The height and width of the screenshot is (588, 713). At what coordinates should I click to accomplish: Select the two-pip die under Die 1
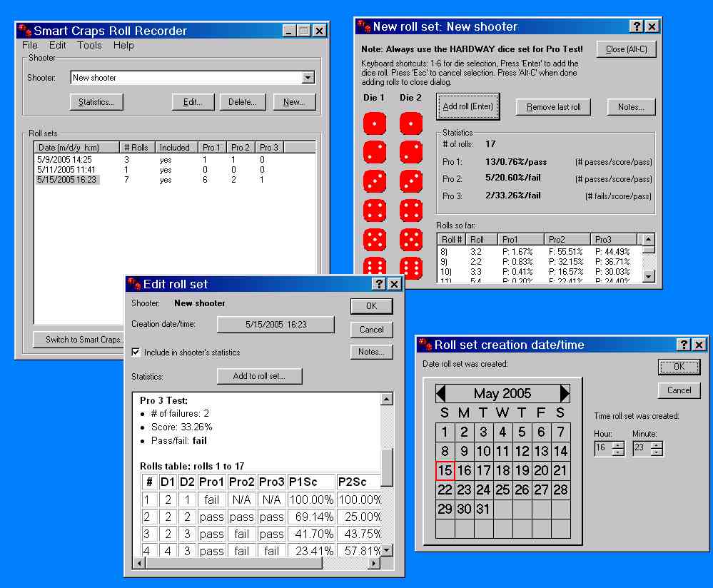pyautogui.click(x=374, y=152)
